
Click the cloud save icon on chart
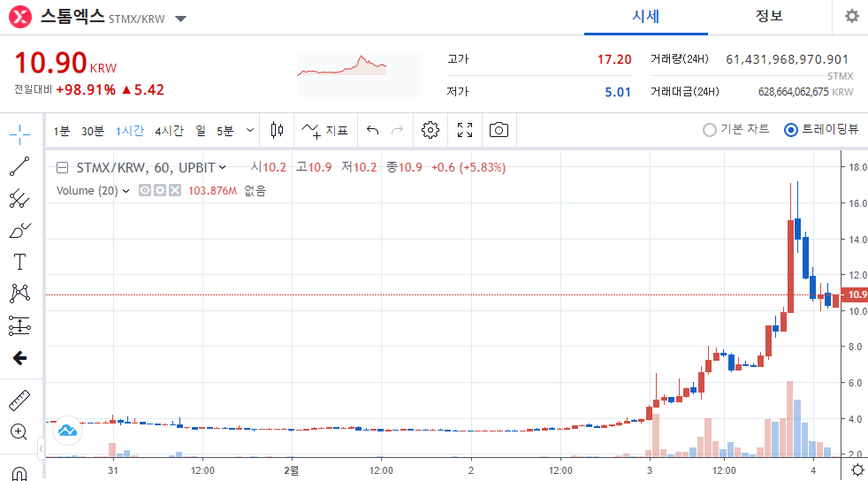tap(67, 431)
